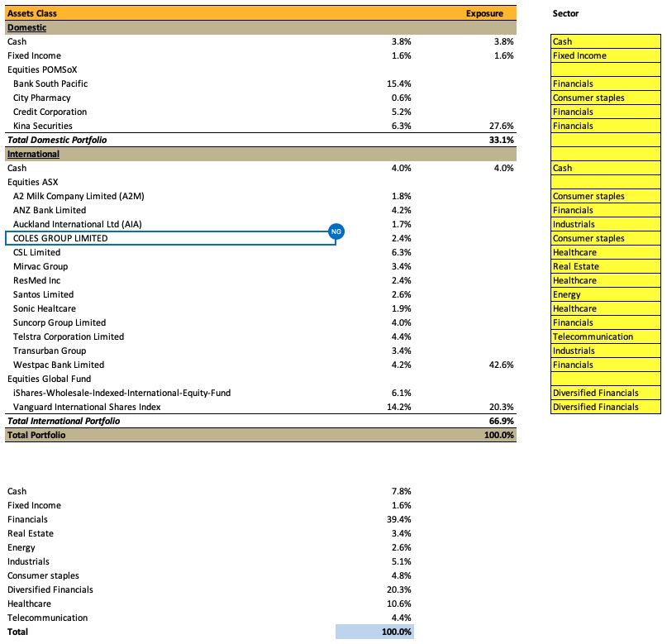Select the CSL Limited cell
This screenshot has height=644, width=667.
(x=36, y=252)
